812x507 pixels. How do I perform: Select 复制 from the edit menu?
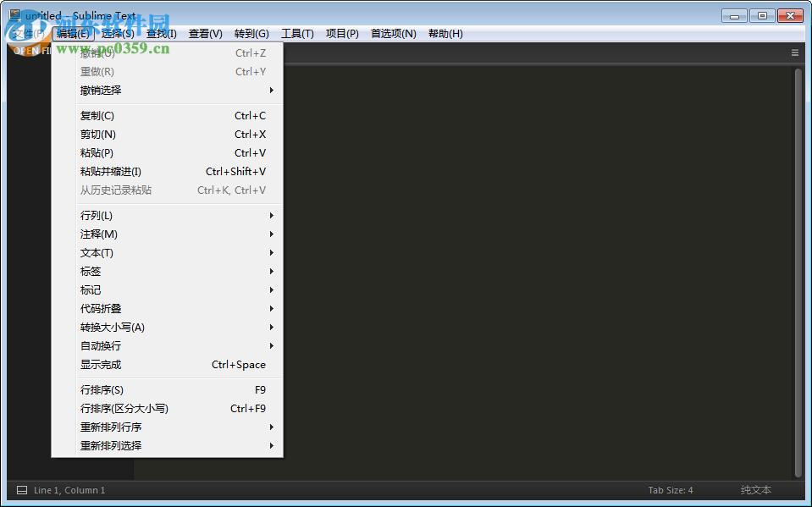[97, 115]
